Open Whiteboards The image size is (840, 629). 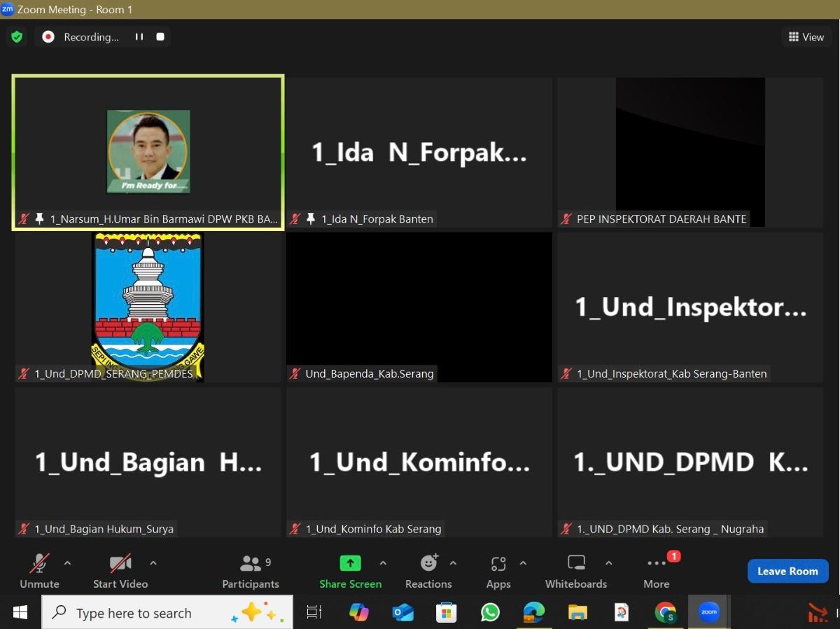coord(576,571)
